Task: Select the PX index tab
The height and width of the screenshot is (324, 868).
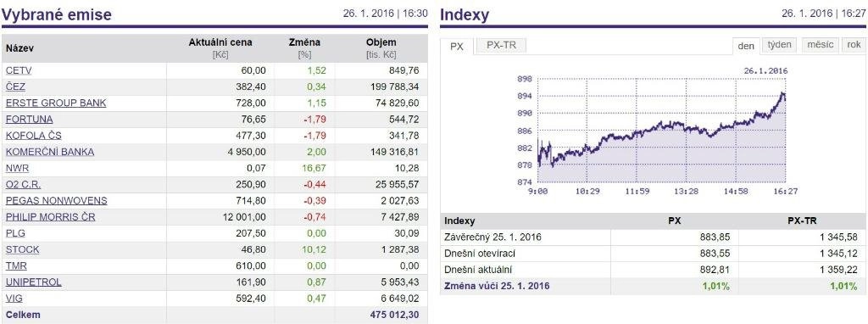Action: (457, 47)
